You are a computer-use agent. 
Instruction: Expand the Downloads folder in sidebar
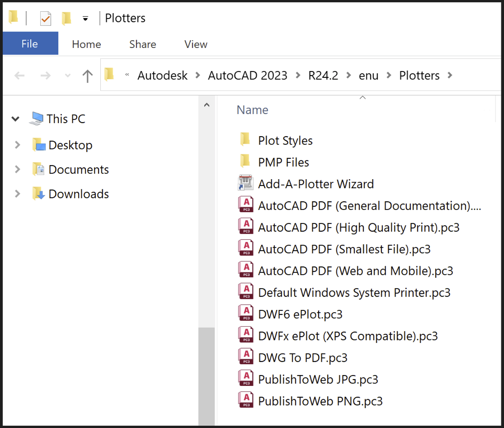[x=18, y=194]
